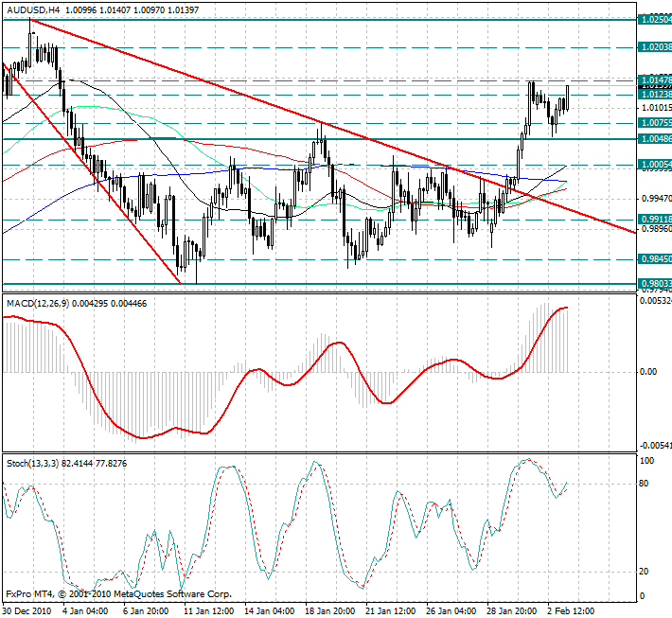Select the 1.0203 price level label
Viewport: 672px width, 618px height.
point(655,47)
